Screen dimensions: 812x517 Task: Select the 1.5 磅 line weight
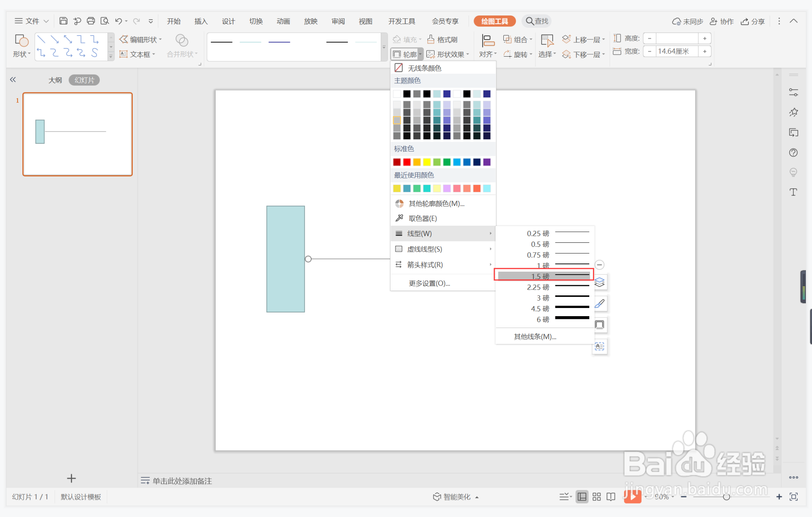(x=544, y=276)
